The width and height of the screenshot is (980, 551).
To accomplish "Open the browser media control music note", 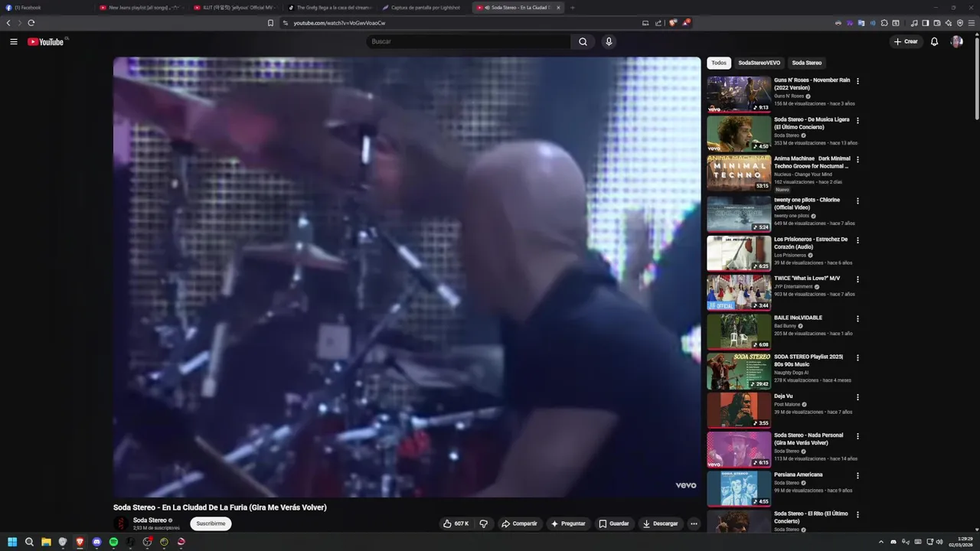I will click(x=914, y=23).
